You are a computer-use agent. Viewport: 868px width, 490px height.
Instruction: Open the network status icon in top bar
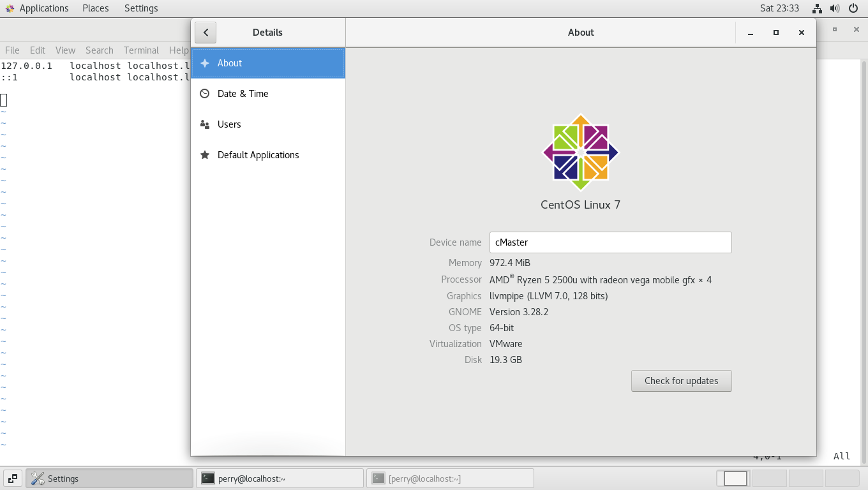click(x=817, y=8)
